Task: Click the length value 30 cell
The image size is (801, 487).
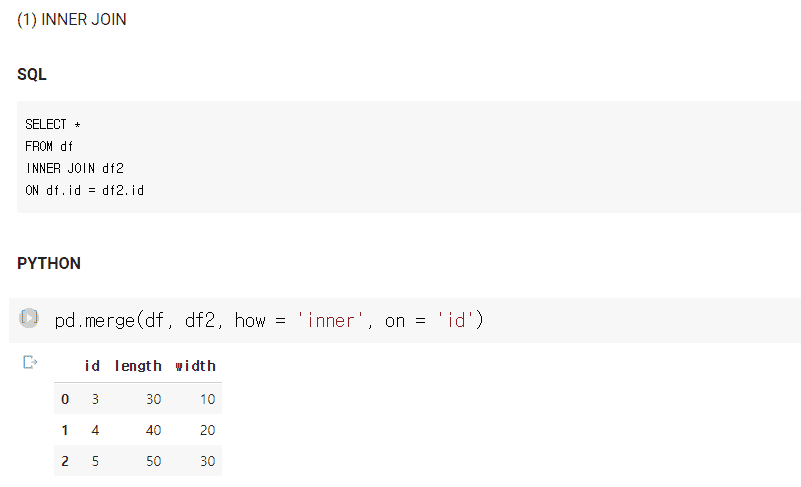Action: coord(153,399)
